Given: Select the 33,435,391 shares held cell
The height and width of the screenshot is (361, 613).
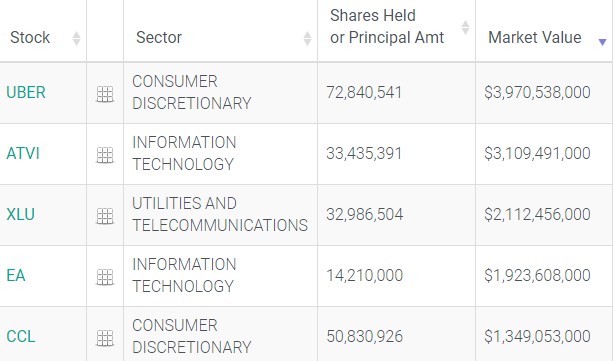Looking at the screenshot, I should [364, 154].
